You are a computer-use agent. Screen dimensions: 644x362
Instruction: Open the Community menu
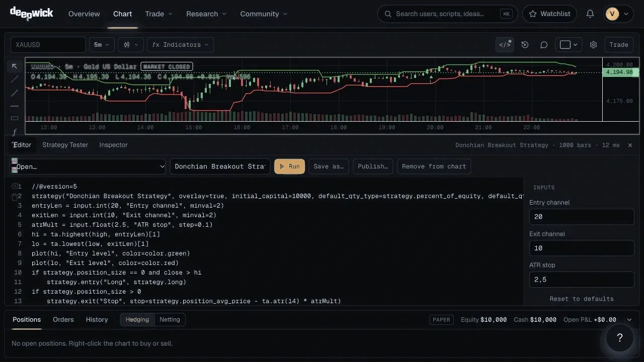(x=264, y=14)
